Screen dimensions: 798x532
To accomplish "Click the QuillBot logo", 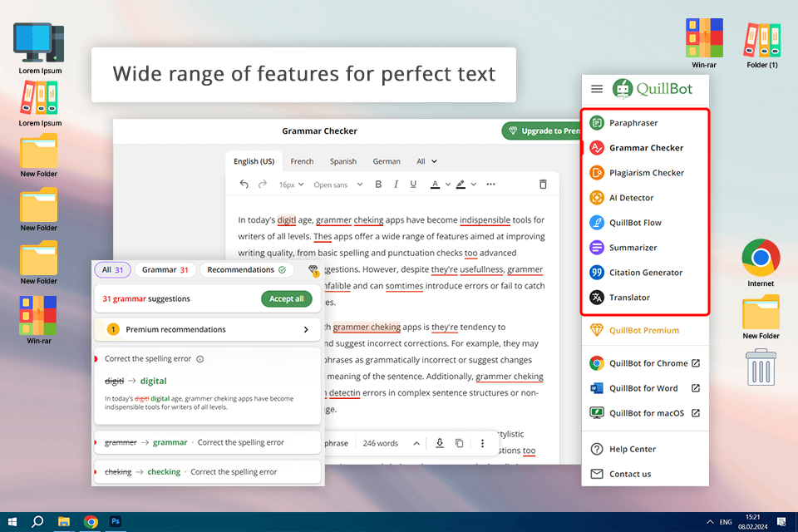I will (652, 89).
